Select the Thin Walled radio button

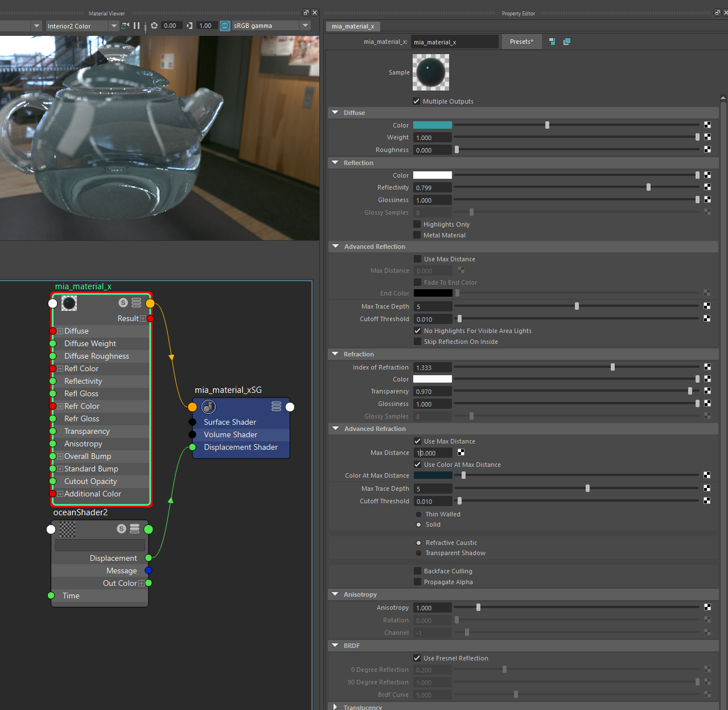click(x=419, y=514)
